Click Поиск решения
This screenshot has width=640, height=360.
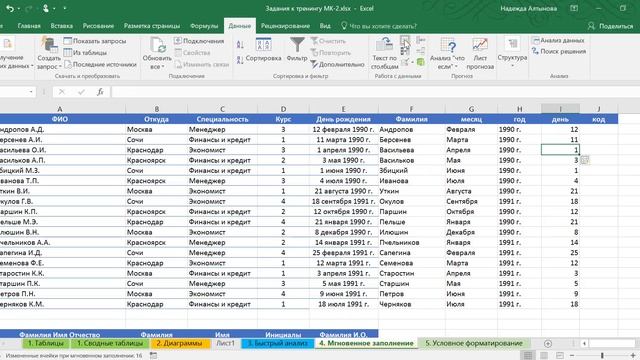pyautogui.click(x=559, y=51)
